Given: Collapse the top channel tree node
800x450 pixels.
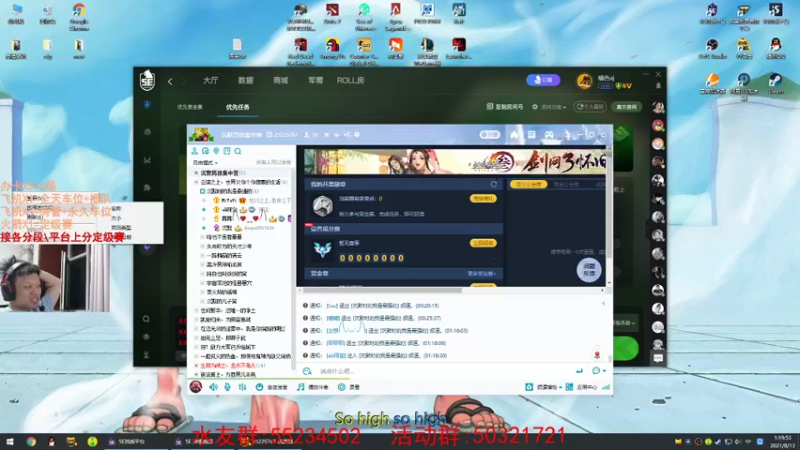Looking at the screenshot, I should pyautogui.click(x=196, y=173).
